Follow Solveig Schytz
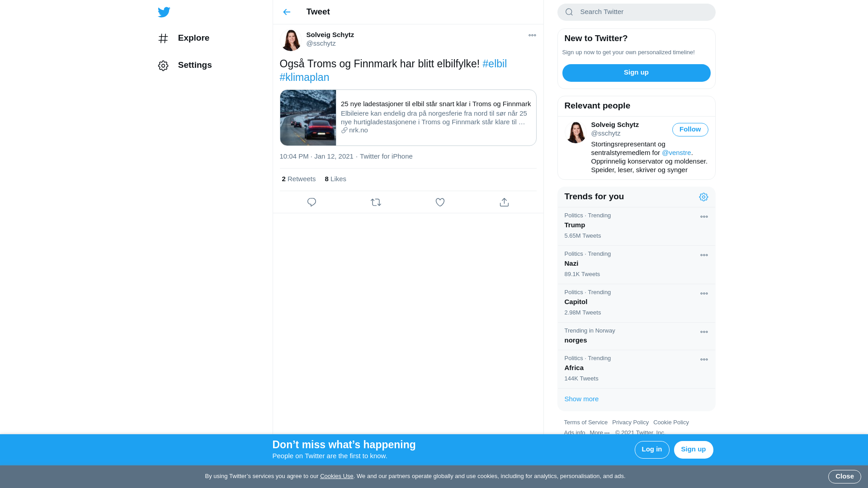Viewport: 868px width, 488px height. pyautogui.click(x=690, y=130)
